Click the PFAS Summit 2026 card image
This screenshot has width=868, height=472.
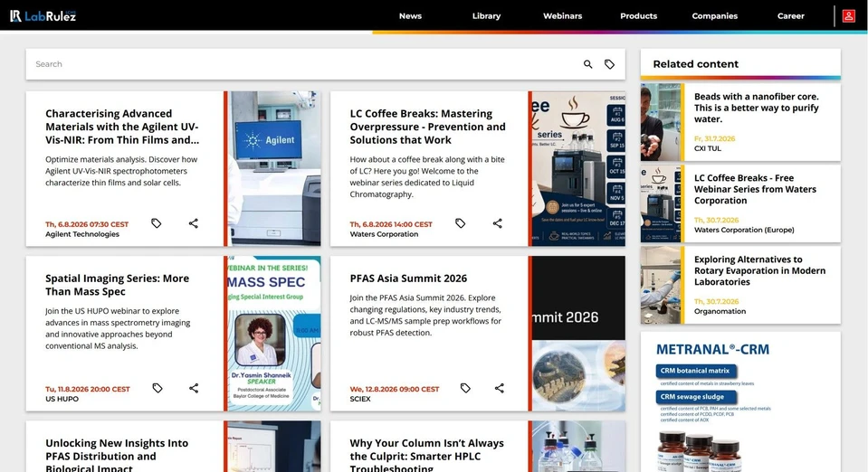(578, 334)
